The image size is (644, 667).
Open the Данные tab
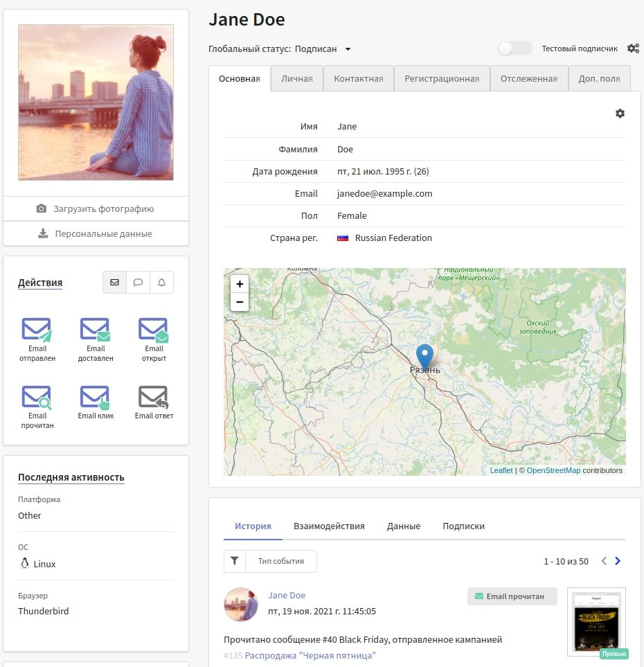click(x=404, y=526)
